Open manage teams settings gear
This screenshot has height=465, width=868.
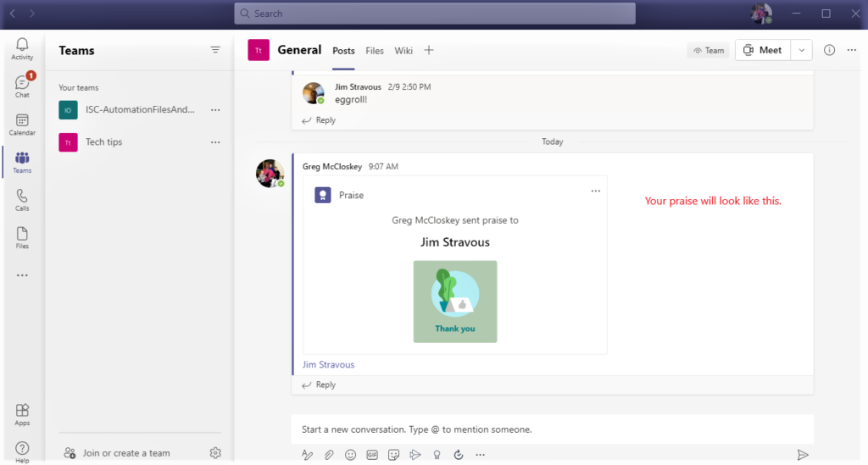point(215,453)
